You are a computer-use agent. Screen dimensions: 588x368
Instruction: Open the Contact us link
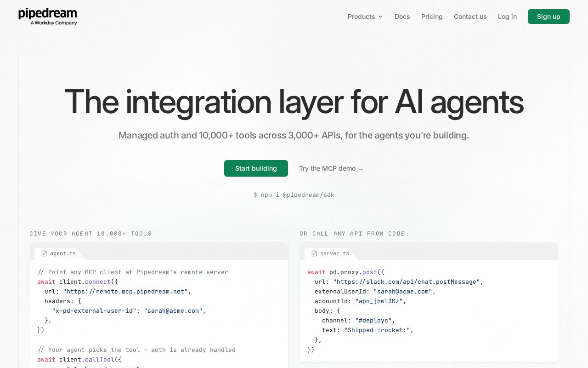click(470, 17)
